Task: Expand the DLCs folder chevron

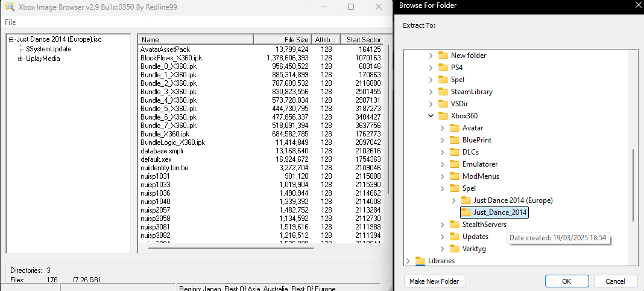Action: [443, 152]
